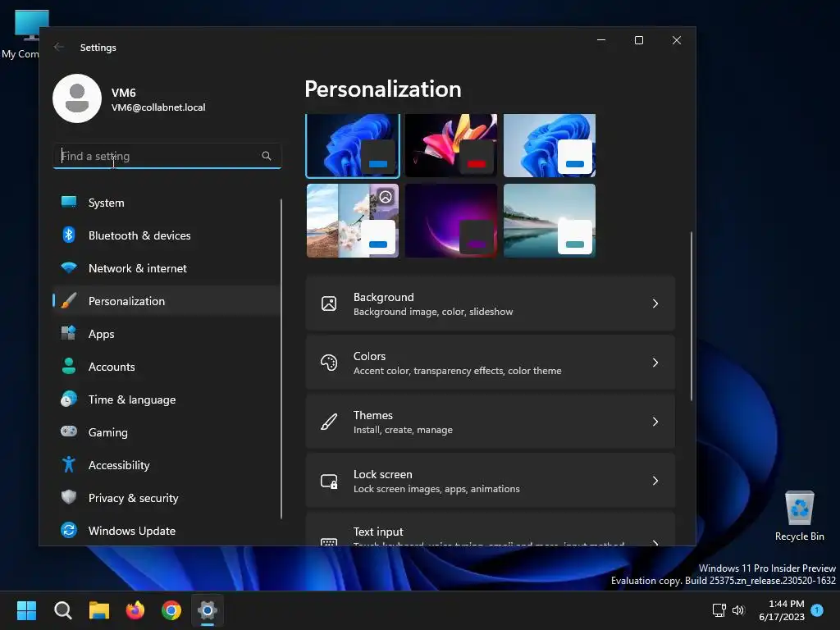840x630 pixels.
Task: Select Personalization in sidebar
Action: [x=166, y=301]
